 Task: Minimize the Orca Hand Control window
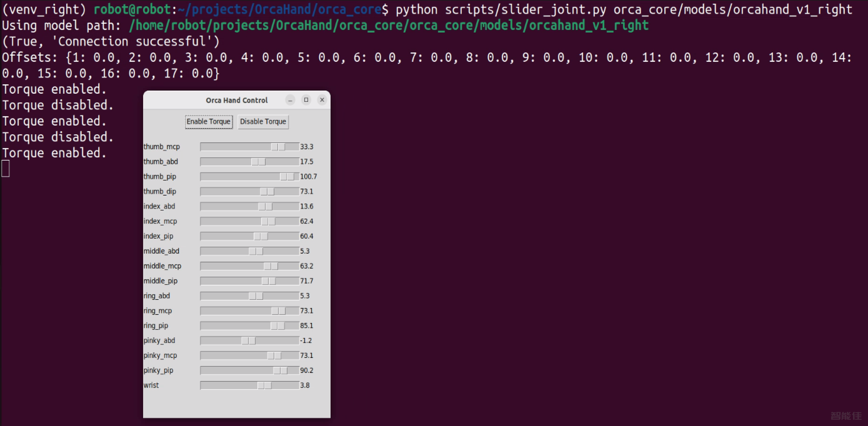coord(290,100)
